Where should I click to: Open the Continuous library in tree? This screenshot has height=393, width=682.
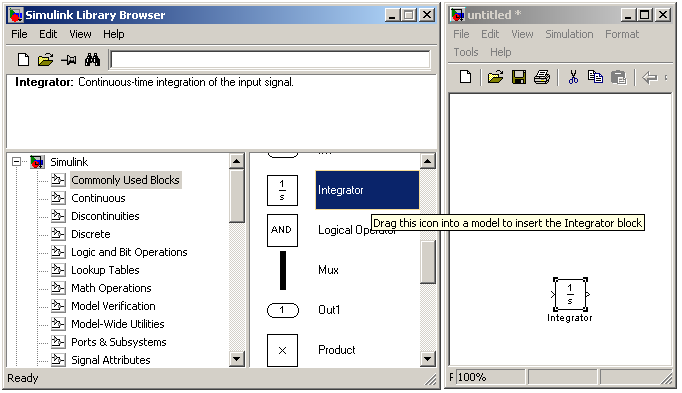pyautogui.click(x=98, y=198)
